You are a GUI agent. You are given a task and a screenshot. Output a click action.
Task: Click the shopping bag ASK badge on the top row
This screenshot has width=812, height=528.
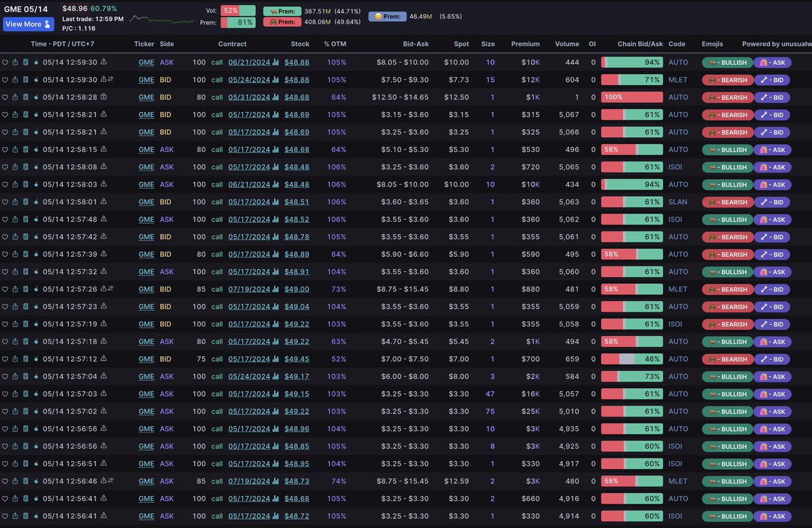[x=771, y=62]
